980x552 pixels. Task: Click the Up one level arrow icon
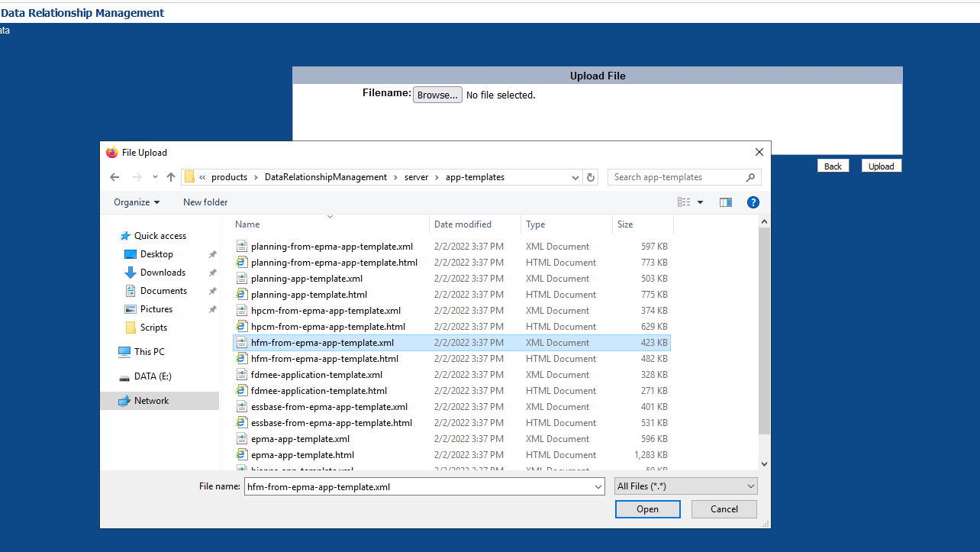171,177
